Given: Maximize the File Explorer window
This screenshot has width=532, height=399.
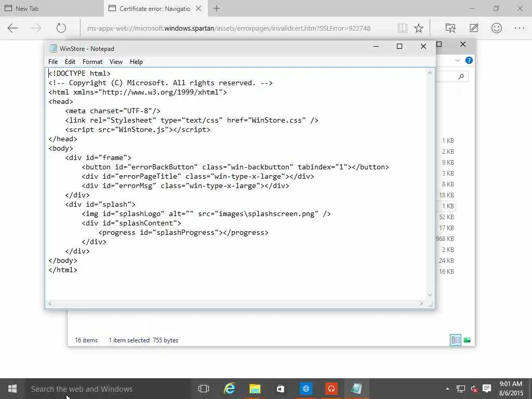Looking at the screenshot, I should (x=439, y=45).
